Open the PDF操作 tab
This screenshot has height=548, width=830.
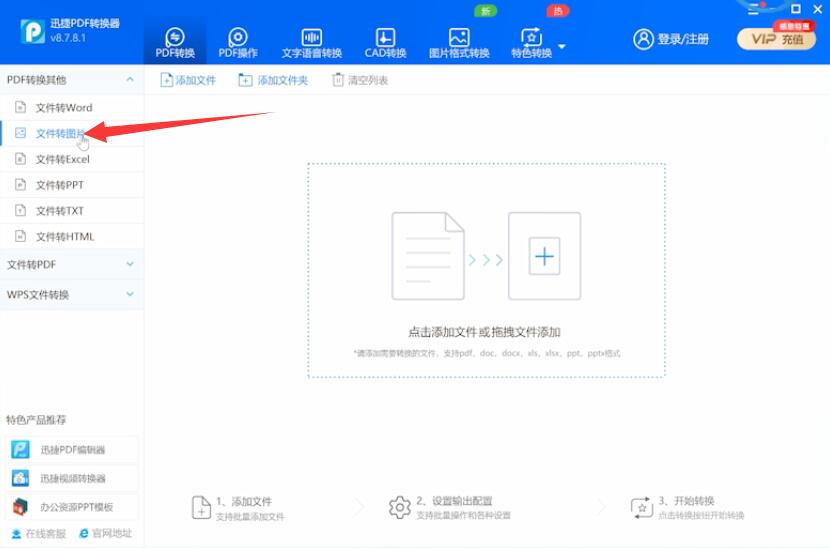tap(238, 43)
